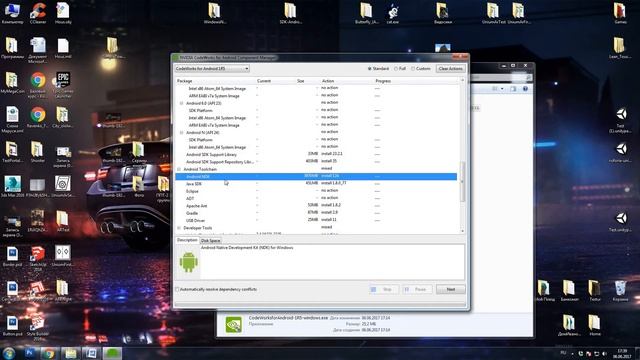Select the ADT package row
Viewport: 640px width, 360px height.
click(316, 198)
